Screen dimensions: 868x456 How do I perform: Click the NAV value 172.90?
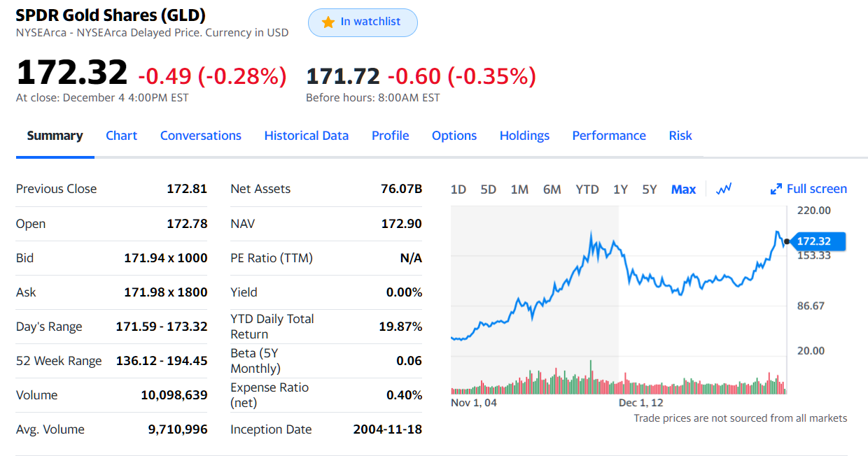point(402,224)
